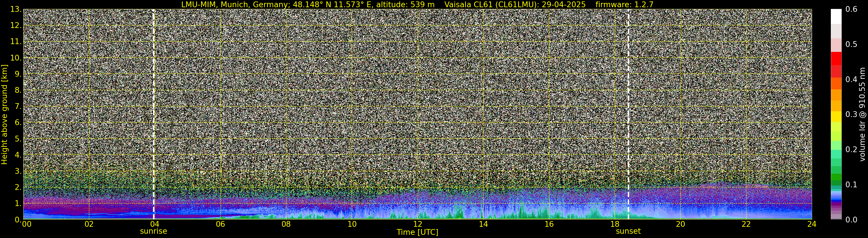Click the "0.6" colorbar tick label
The width and height of the screenshot is (868, 238).
[x=851, y=10]
